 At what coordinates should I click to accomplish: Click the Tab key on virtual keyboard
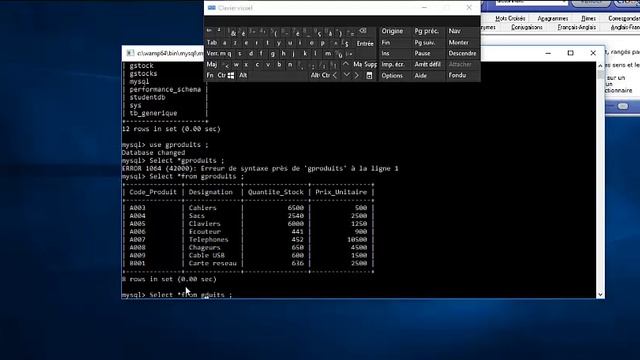212,42
